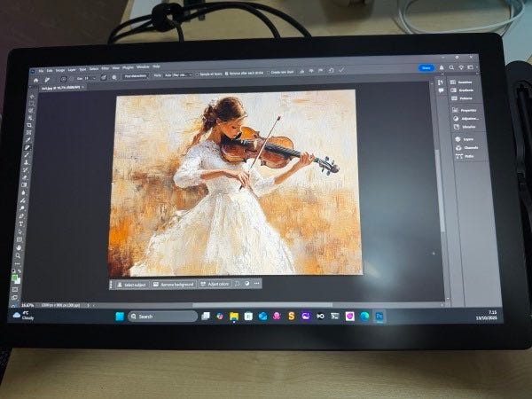Open the File menu
Screen dimensions: 532x399
pos(41,71)
